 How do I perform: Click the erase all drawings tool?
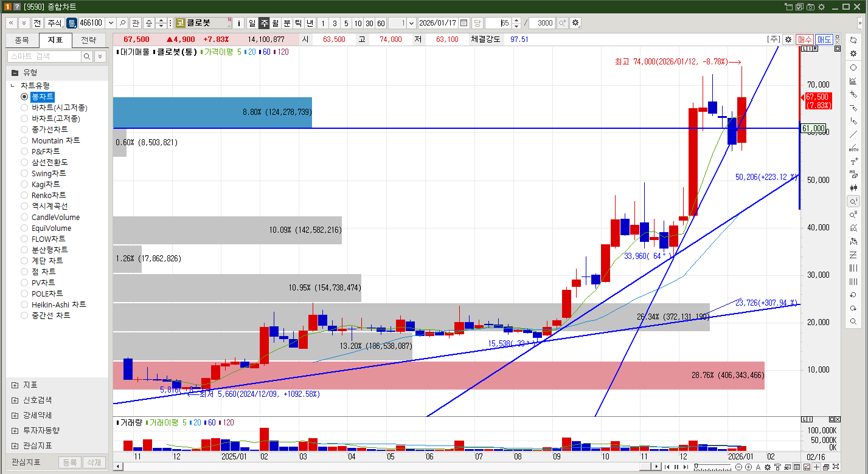[x=853, y=174]
